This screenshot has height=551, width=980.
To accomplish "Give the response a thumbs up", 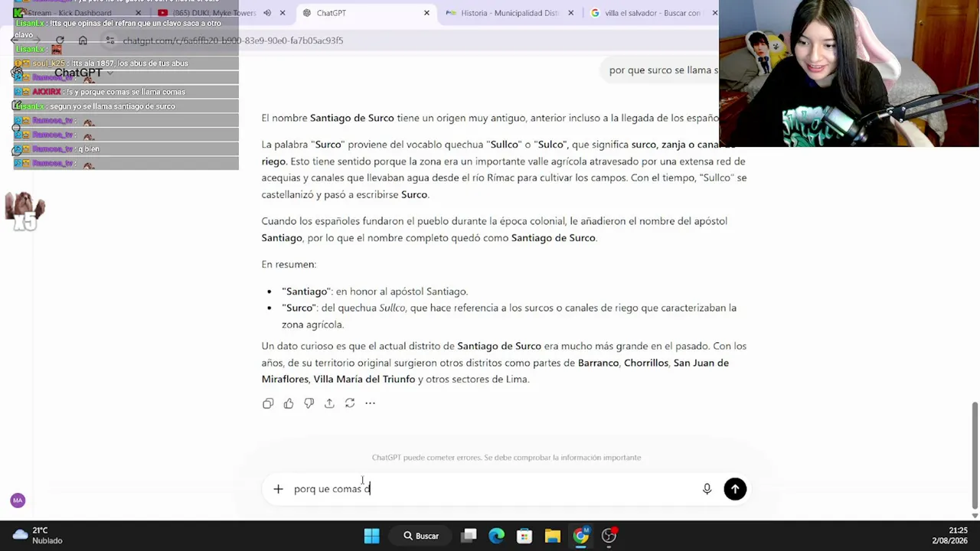I will tap(289, 403).
